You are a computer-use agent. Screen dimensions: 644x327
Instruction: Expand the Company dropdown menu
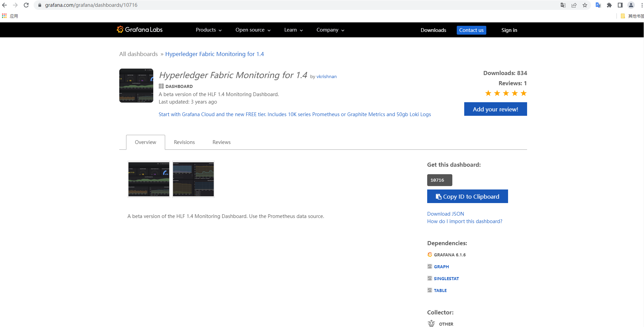click(x=330, y=30)
